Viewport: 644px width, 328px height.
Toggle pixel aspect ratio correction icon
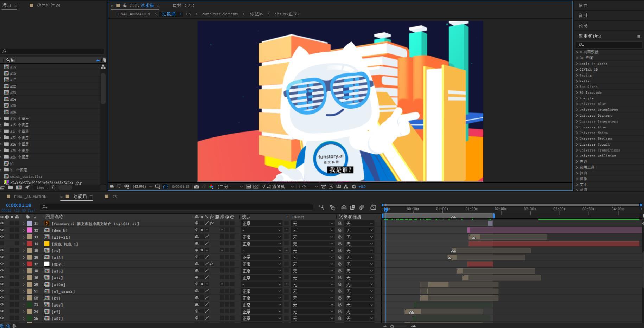pos(323,187)
